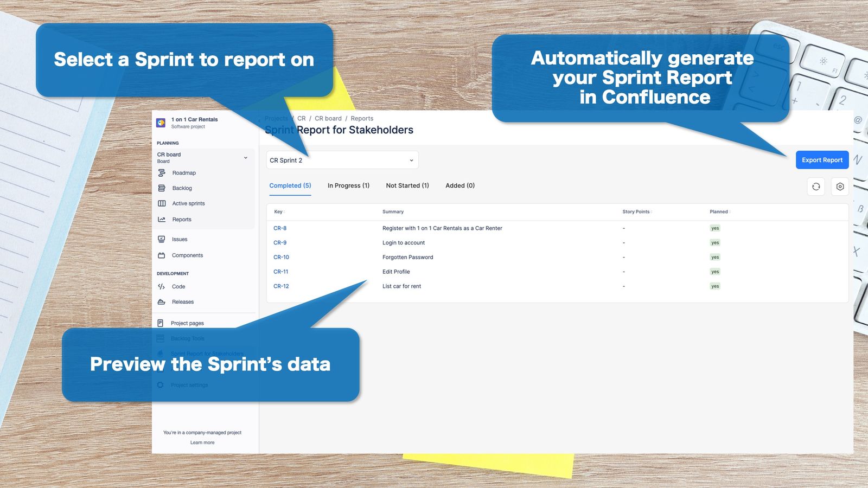This screenshot has width=868, height=488.
Task: Click the Reports breadcrumb link
Action: [x=362, y=119]
